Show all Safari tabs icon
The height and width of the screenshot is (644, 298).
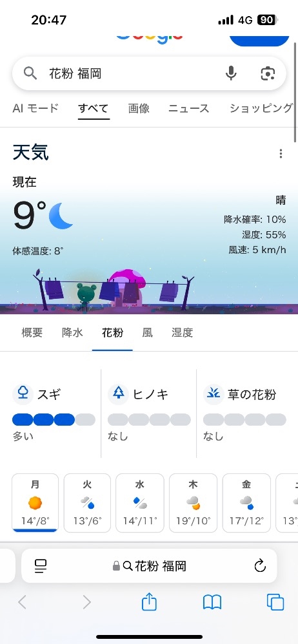(275, 603)
